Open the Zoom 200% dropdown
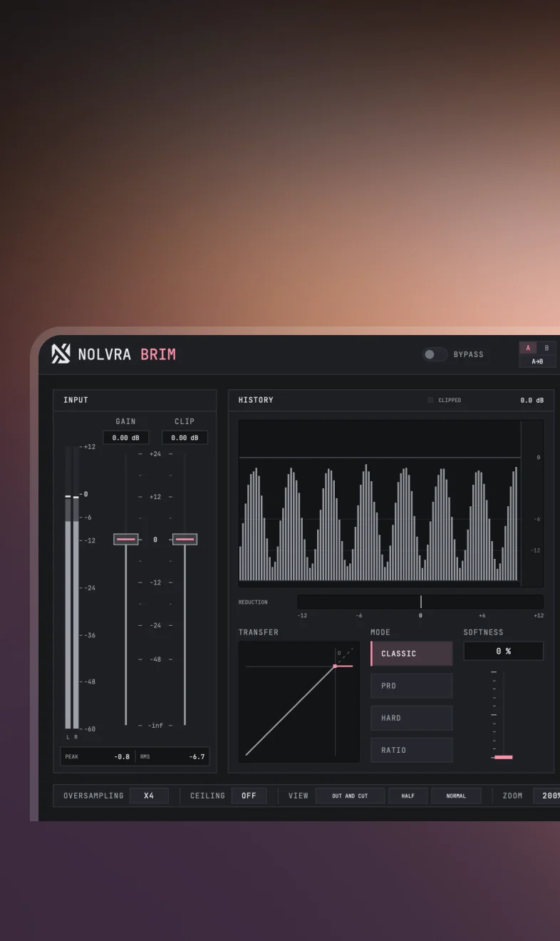The width and height of the screenshot is (560, 941). (546, 796)
